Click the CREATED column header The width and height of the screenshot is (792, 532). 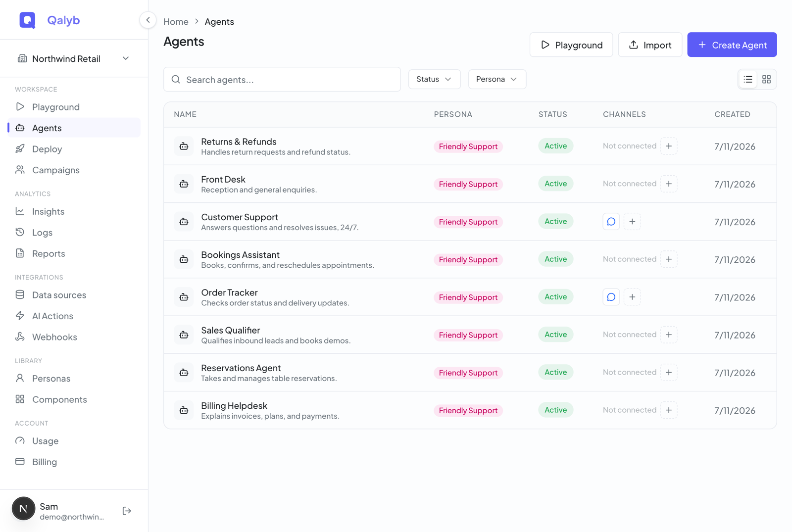pyautogui.click(x=732, y=114)
